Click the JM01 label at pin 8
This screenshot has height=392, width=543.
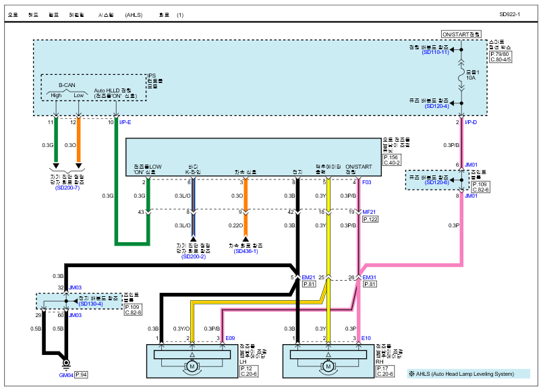(x=471, y=196)
